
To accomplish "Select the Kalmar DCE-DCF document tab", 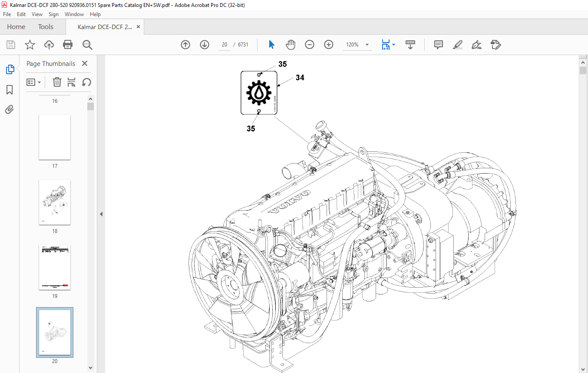I will tap(105, 27).
